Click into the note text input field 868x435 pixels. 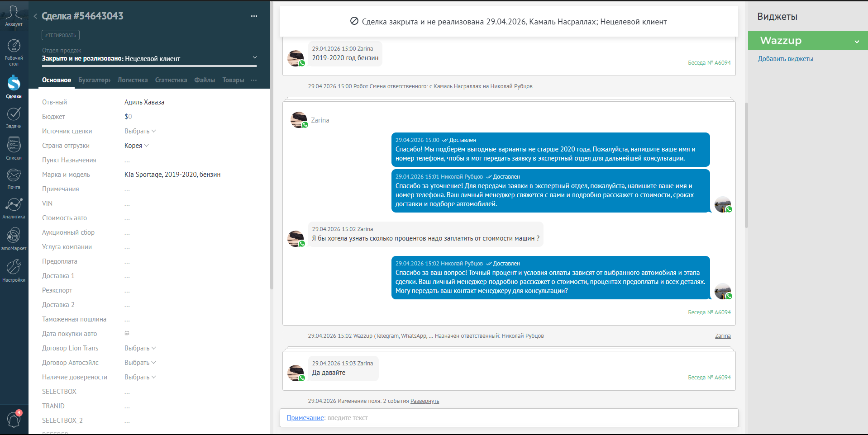[509, 418]
